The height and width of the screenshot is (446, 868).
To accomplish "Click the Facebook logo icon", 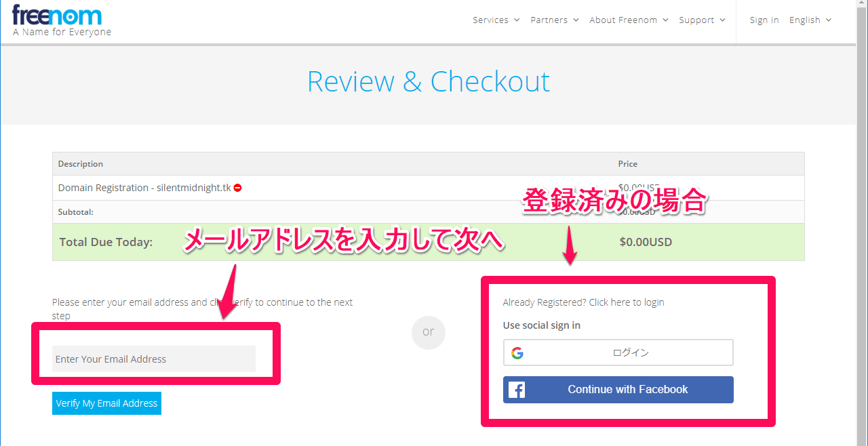I will click(x=517, y=390).
